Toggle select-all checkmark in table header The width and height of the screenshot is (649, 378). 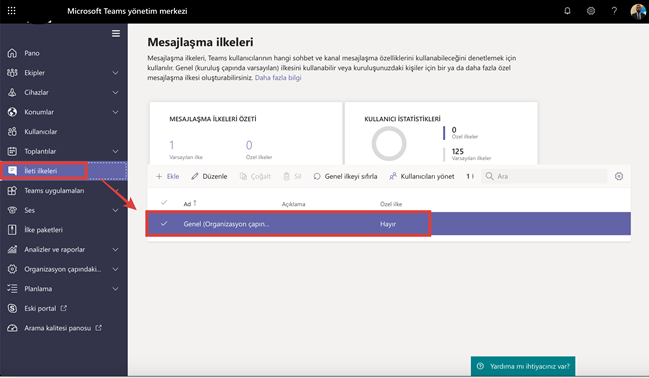pyautogui.click(x=164, y=203)
